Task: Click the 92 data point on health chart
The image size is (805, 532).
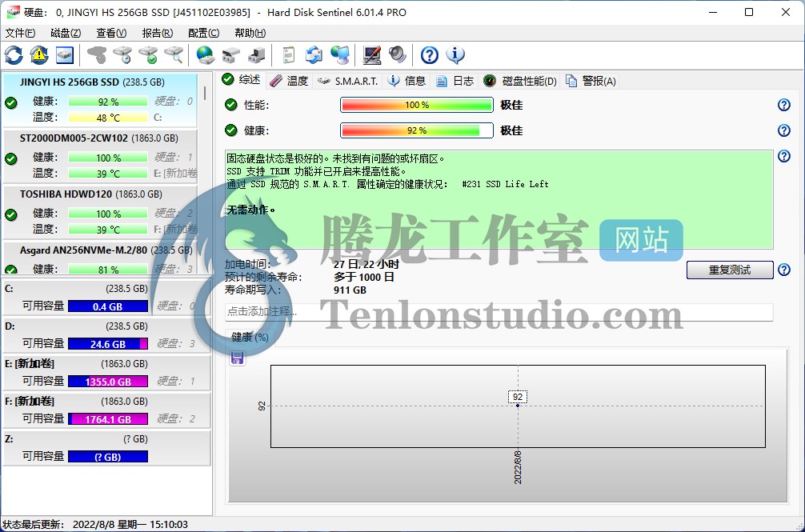Action: click(x=518, y=406)
